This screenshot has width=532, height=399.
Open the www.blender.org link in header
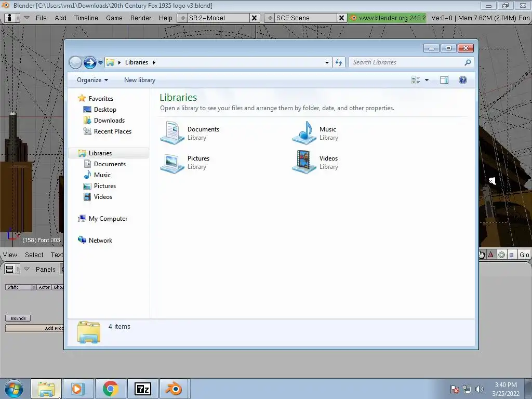(388, 18)
